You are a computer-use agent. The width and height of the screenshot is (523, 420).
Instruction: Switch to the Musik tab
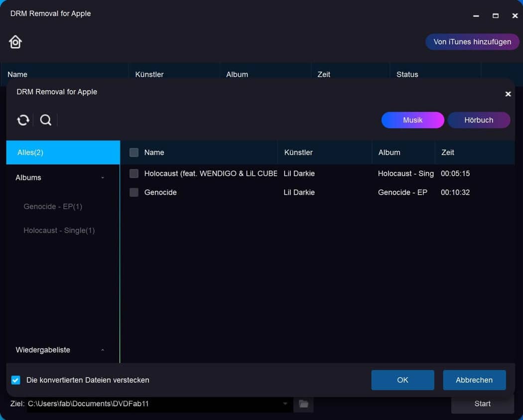coord(412,120)
